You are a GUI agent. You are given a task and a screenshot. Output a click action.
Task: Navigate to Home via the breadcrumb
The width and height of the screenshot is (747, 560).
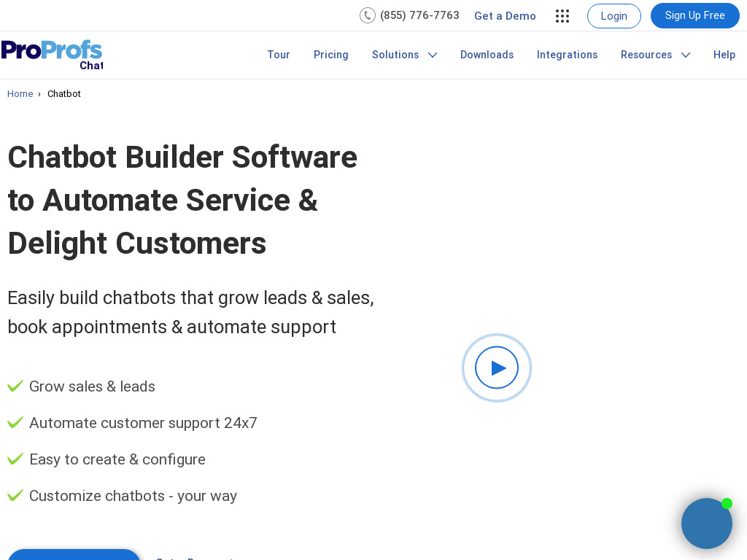pos(20,93)
